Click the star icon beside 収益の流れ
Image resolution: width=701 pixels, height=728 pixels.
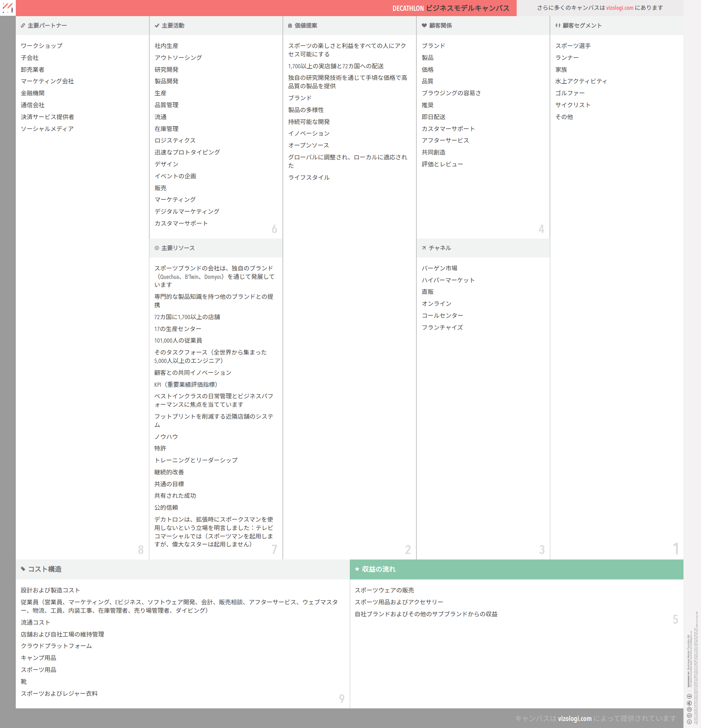[357, 569]
